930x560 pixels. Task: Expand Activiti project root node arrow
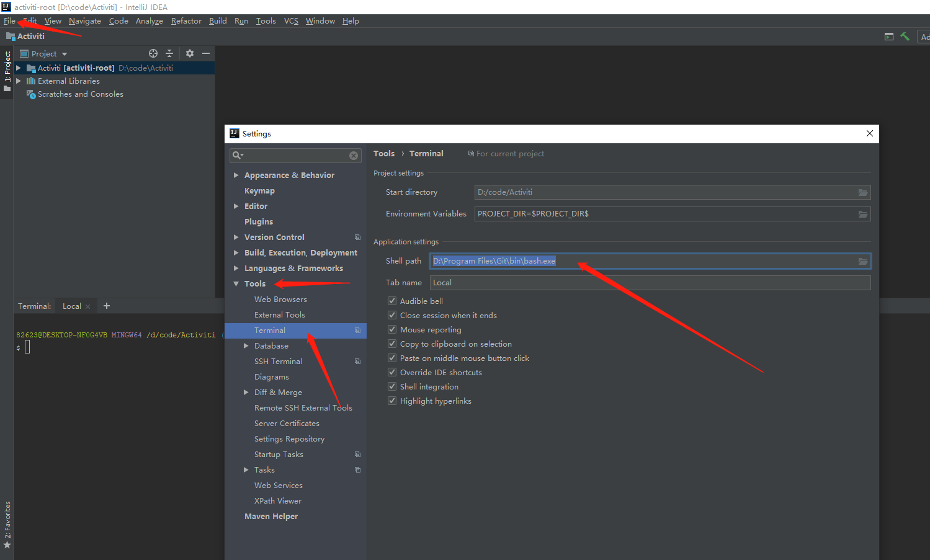tap(19, 68)
